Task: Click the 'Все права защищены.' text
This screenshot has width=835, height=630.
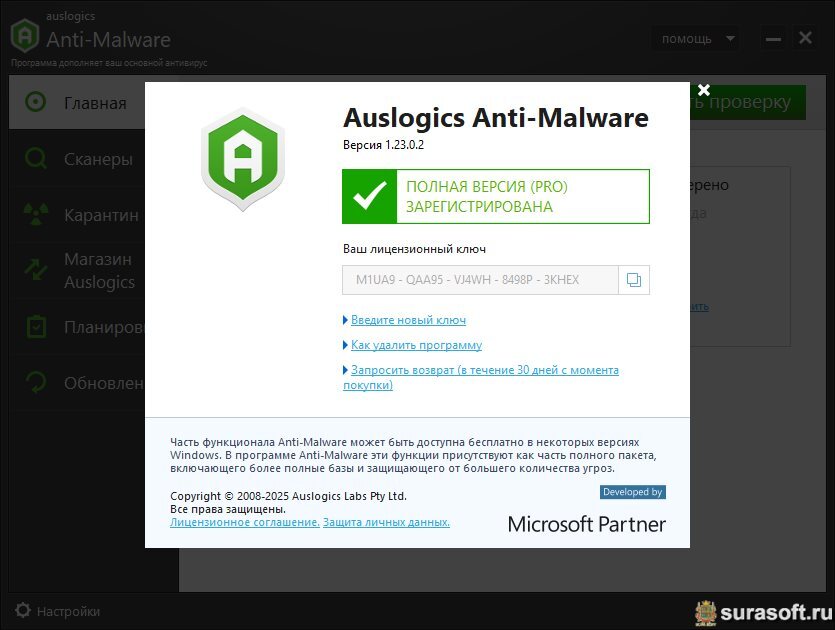Action: click(228, 509)
